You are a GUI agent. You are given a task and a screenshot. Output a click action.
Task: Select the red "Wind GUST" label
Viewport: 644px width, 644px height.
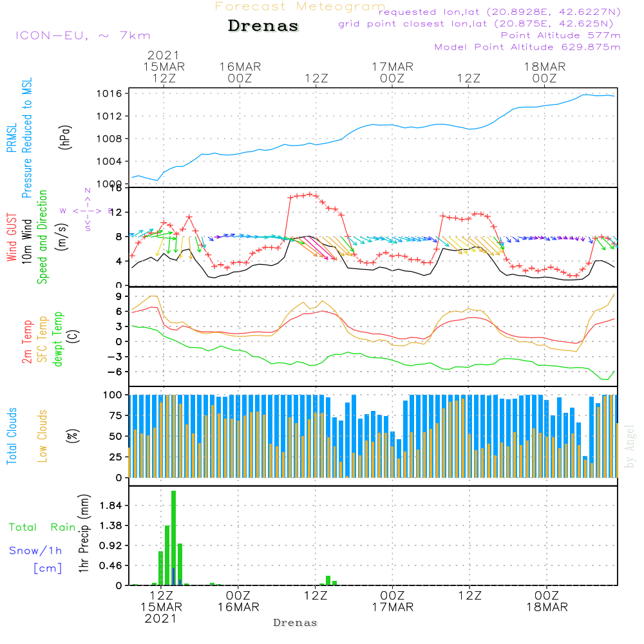tap(12, 237)
